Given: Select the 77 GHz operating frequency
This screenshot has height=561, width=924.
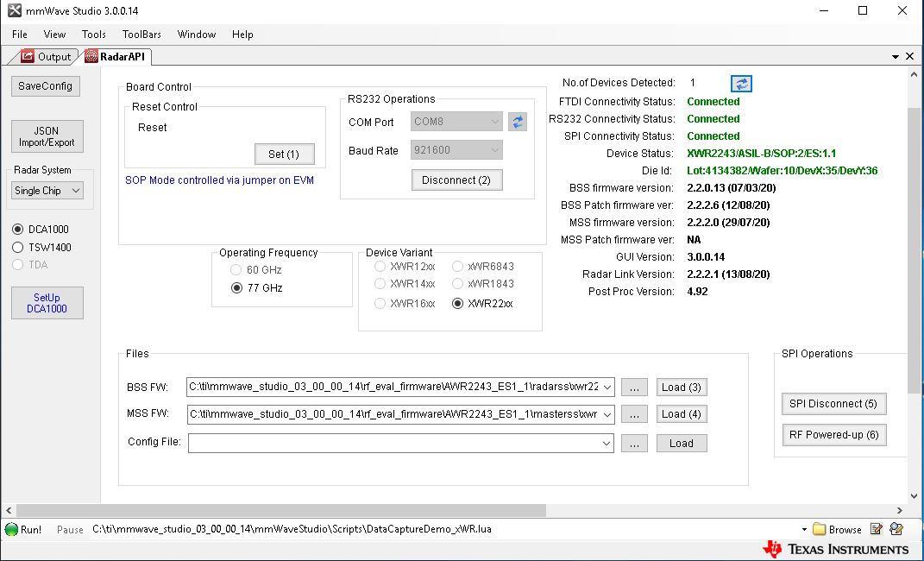Looking at the screenshot, I should pos(237,288).
